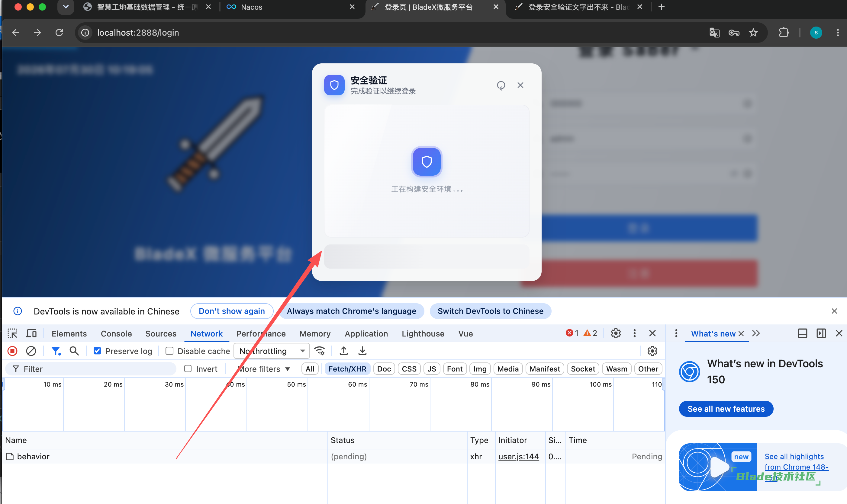Open the tab search dropdown
The height and width of the screenshot is (504, 847).
66,7
